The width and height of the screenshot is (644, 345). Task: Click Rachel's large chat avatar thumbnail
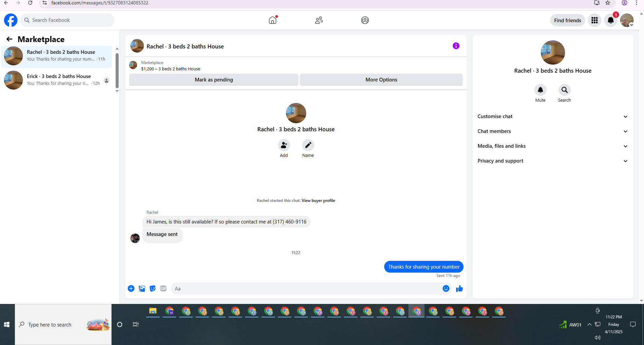coord(296,113)
